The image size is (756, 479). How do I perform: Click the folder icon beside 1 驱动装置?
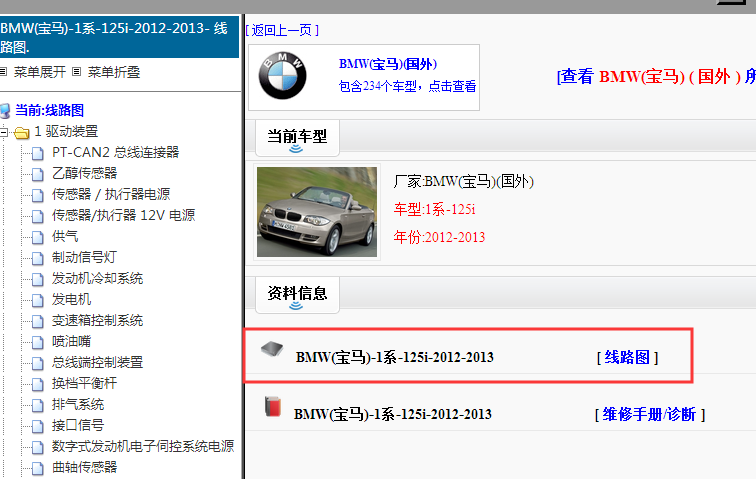[22, 132]
